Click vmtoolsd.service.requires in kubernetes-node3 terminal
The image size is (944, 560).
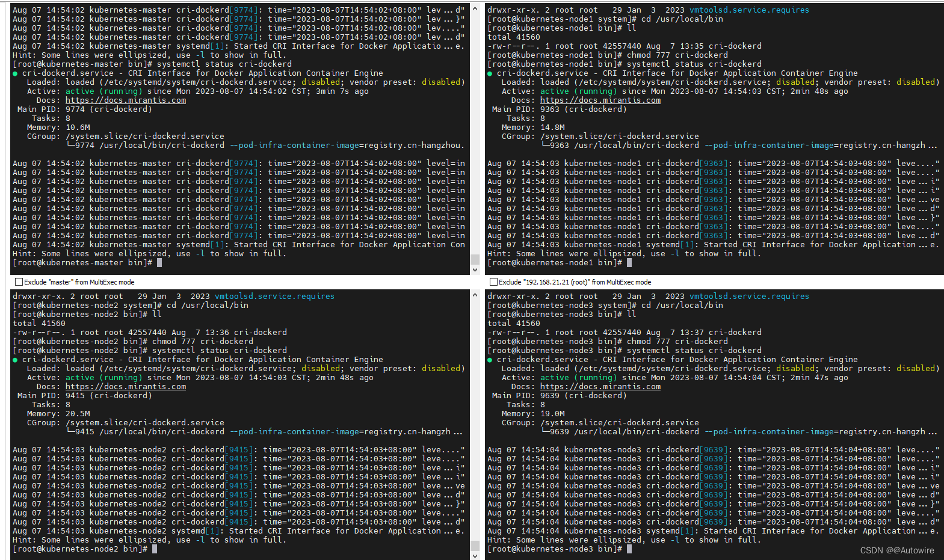(749, 297)
